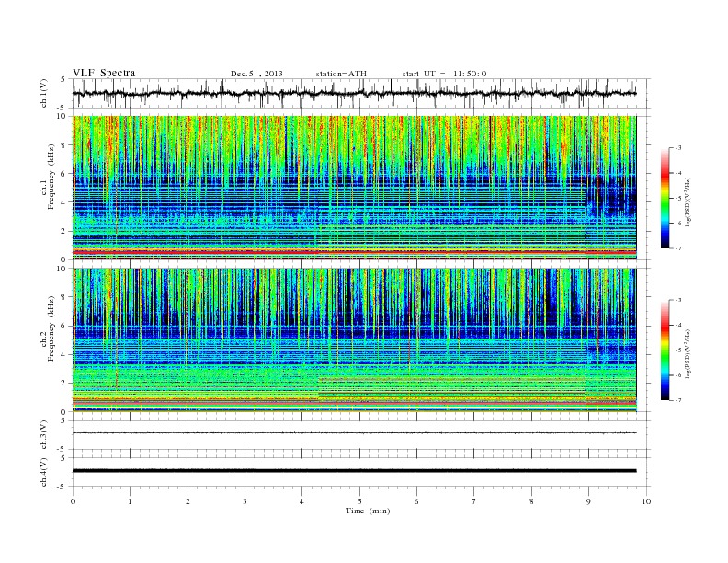Click the "-7" label on ch.2 color bar

pyautogui.click(x=677, y=400)
